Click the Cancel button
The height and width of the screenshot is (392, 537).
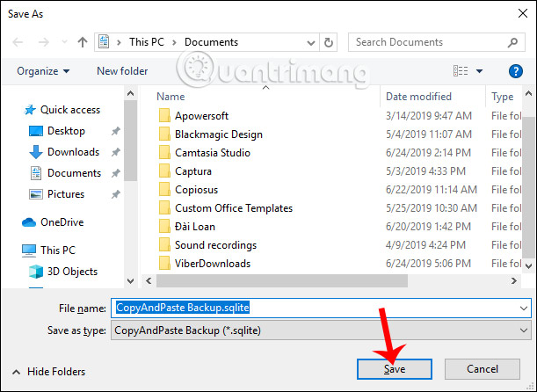click(x=483, y=369)
